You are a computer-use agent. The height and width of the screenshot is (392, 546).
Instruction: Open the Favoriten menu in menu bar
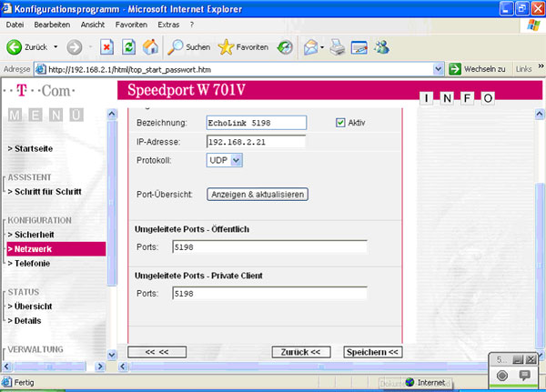(129, 24)
